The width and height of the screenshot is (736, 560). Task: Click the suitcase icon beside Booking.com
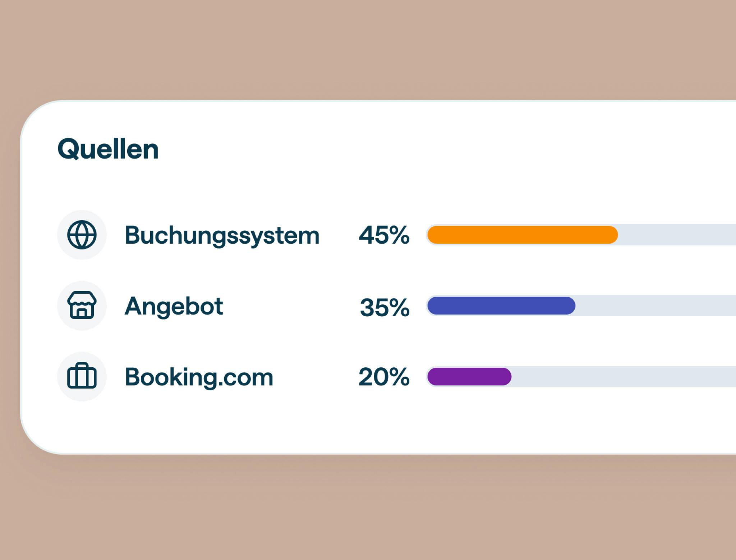[x=82, y=376]
